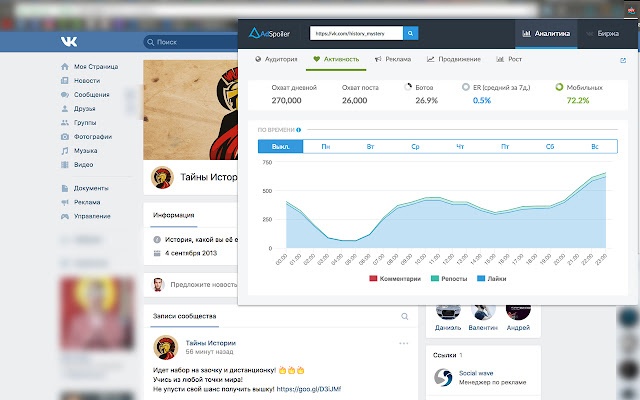Select the Вс day filter
The width and height of the screenshot is (640, 400).
coord(595,147)
